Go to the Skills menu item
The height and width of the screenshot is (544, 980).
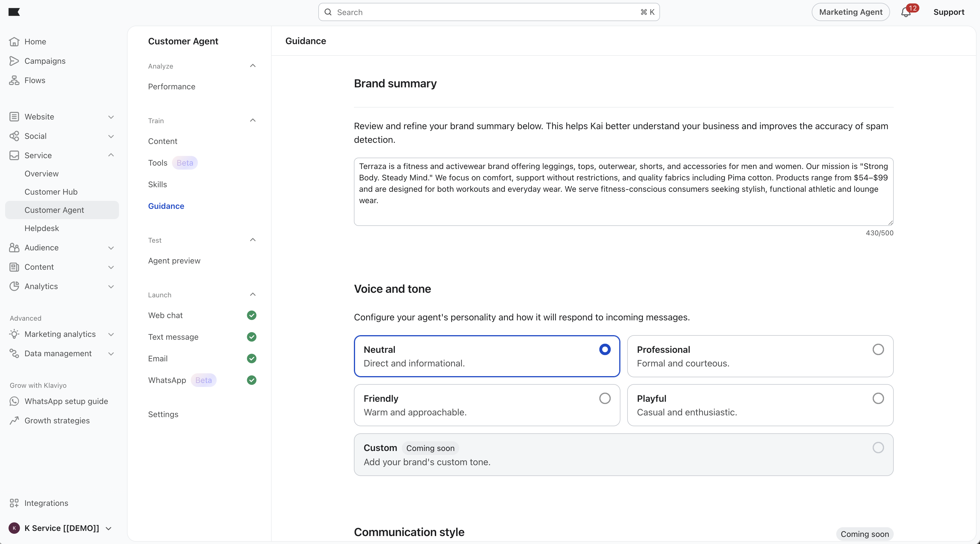click(157, 184)
